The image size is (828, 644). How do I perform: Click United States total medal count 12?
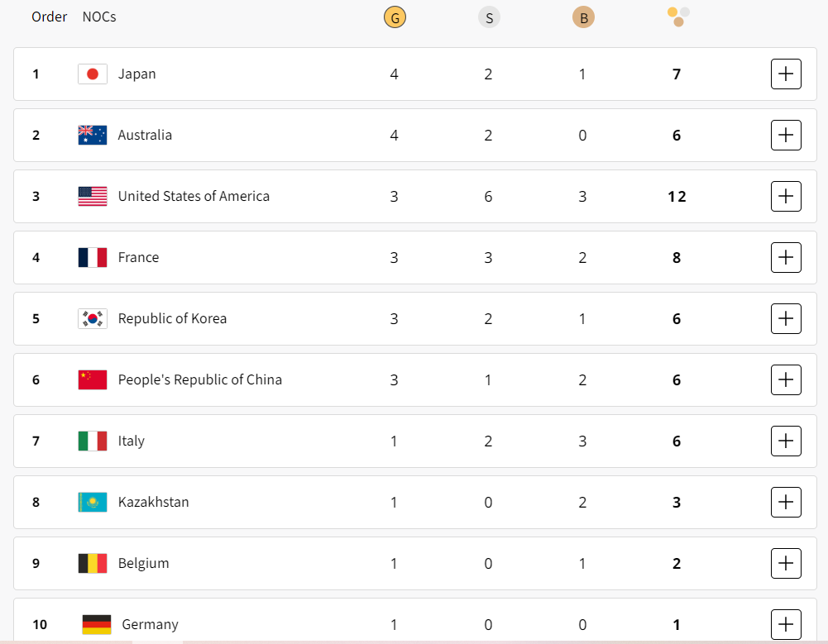pyautogui.click(x=677, y=197)
